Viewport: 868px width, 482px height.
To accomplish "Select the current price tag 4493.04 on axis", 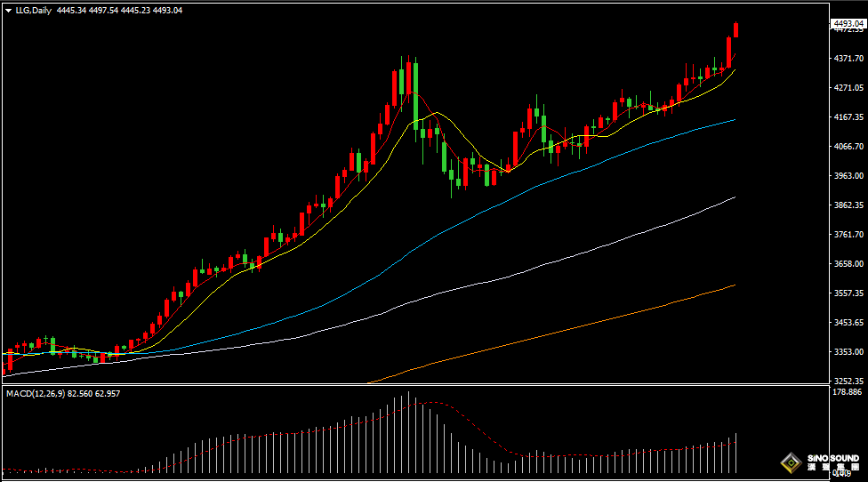I will (848, 23).
